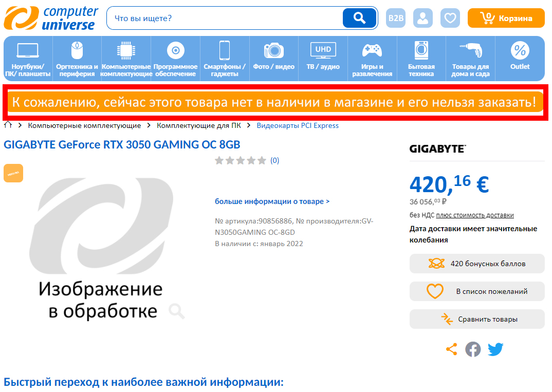Open Бытовая техника category
The height and width of the screenshot is (392, 552).
click(x=421, y=59)
